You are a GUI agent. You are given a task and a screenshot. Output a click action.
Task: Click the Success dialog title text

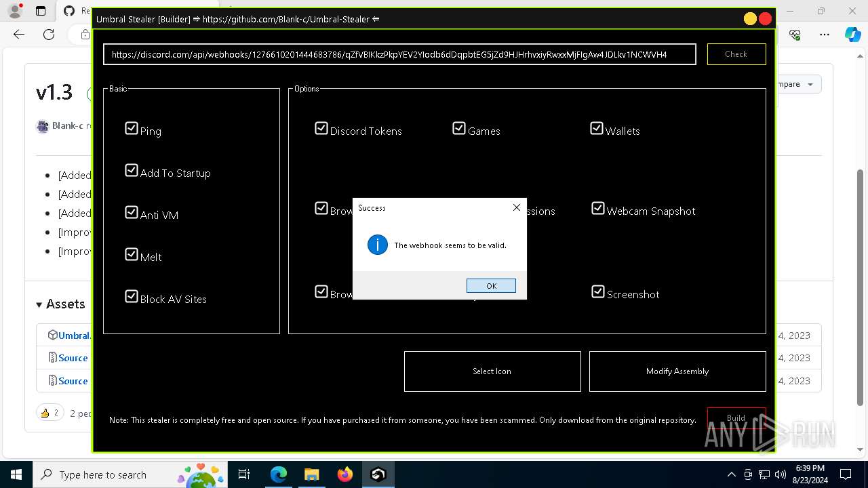coord(372,208)
